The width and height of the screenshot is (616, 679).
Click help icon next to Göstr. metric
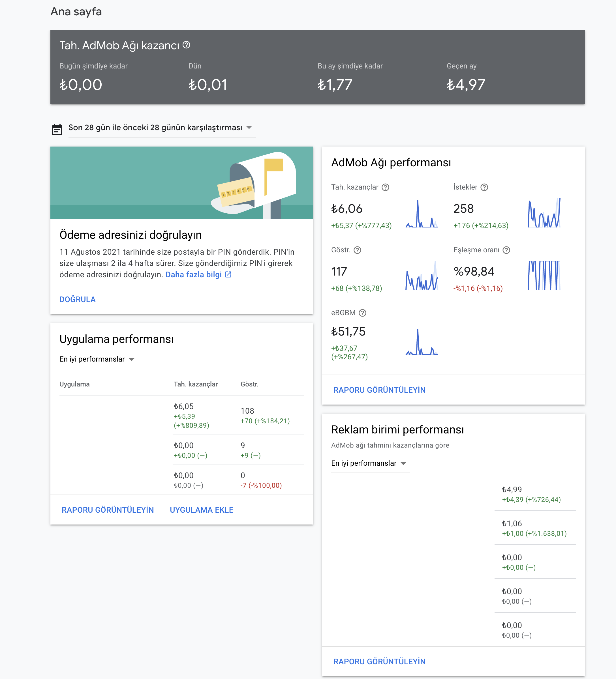click(x=358, y=250)
